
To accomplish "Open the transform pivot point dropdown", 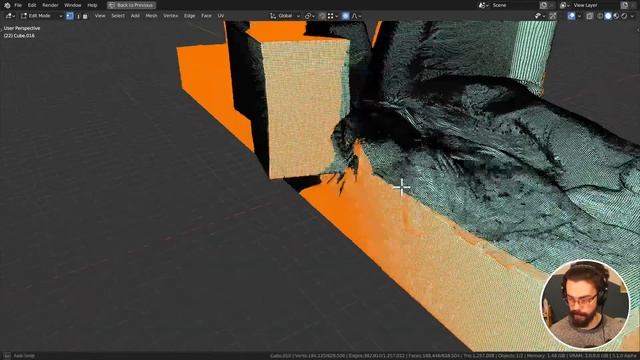I will (309, 16).
